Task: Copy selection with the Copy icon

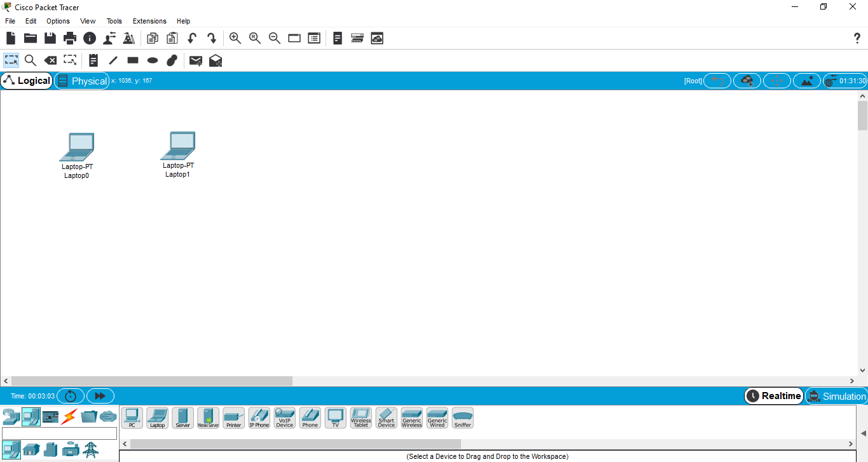Action: pyautogui.click(x=153, y=38)
